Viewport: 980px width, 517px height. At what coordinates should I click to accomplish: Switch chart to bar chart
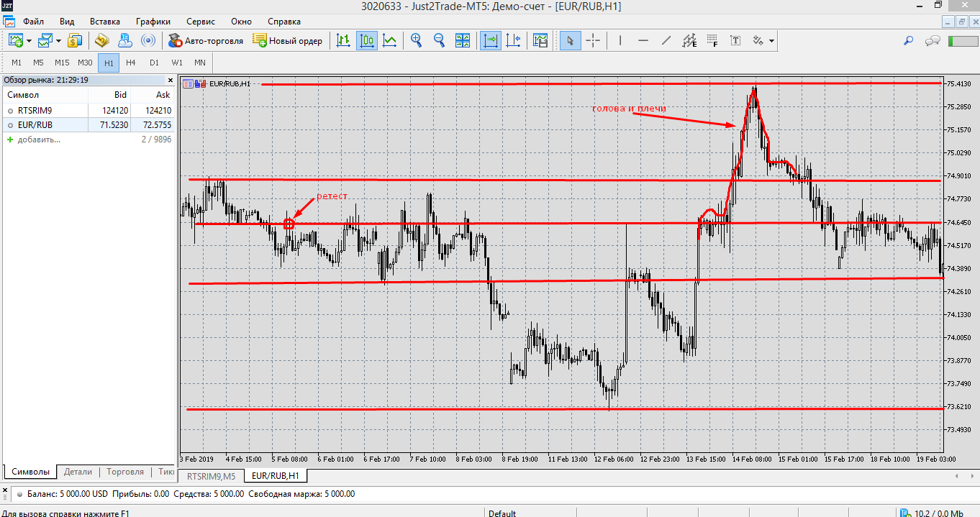[344, 40]
